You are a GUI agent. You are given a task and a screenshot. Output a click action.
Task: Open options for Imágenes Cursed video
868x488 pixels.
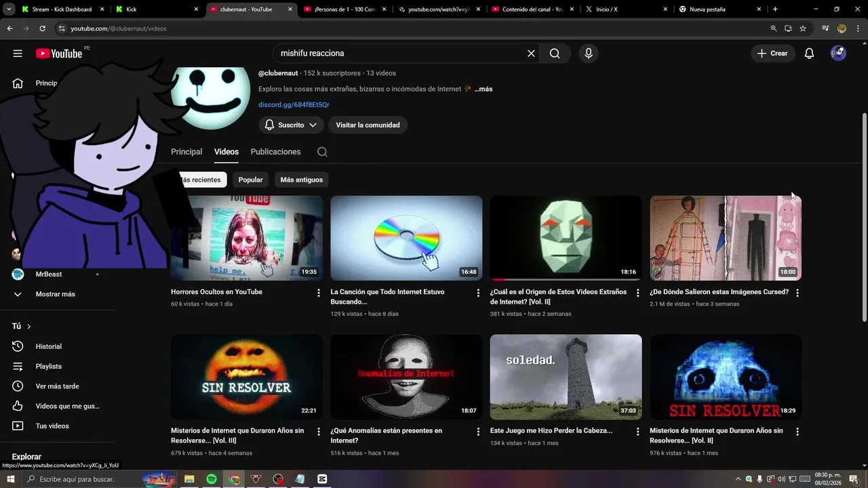(x=797, y=293)
